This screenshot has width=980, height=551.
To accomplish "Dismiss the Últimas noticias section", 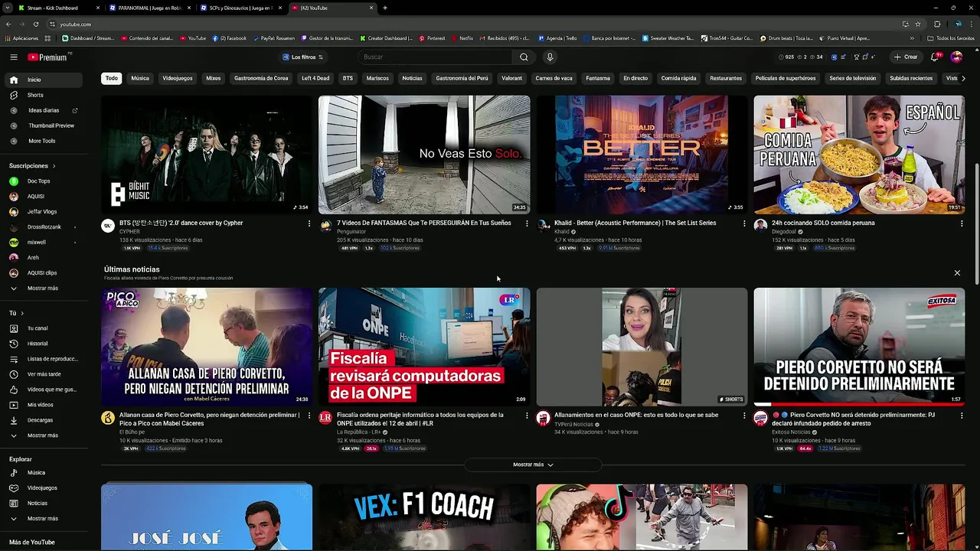I will [957, 272].
